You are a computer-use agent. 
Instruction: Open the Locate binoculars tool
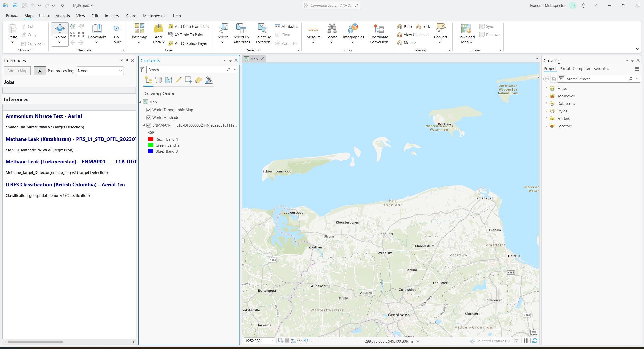332,29
